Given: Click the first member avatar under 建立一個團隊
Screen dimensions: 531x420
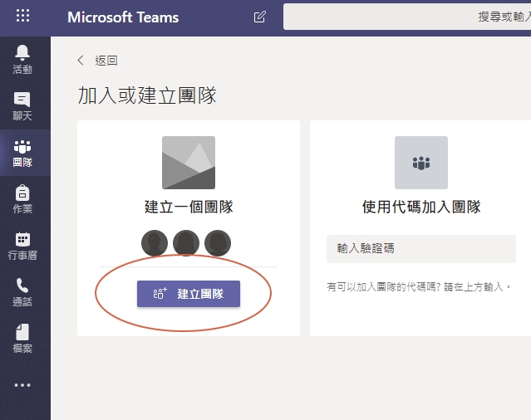Looking at the screenshot, I should pyautogui.click(x=155, y=243).
